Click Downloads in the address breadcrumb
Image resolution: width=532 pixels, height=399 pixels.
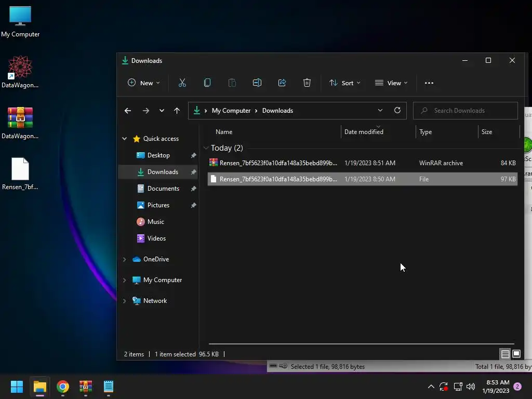277,111
